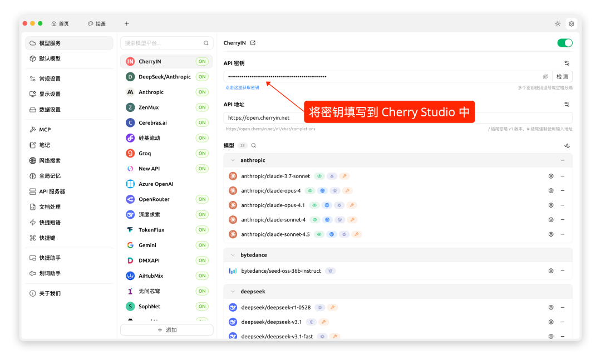The image size is (601, 364).
Task: Open 网络搜索 settings section
Action: [69, 160]
